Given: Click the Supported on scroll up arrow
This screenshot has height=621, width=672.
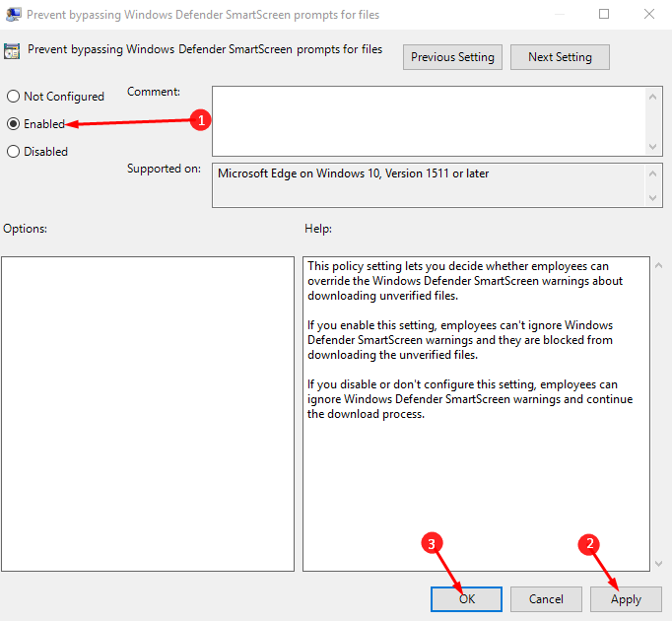Looking at the screenshot, I should point(654,172).
